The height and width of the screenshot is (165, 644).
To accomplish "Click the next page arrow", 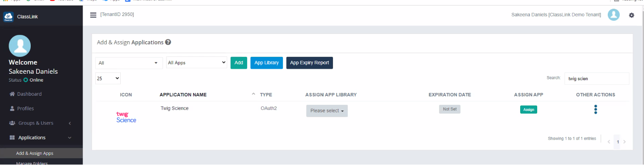I will pyautogui.click(x=624, y=142).
